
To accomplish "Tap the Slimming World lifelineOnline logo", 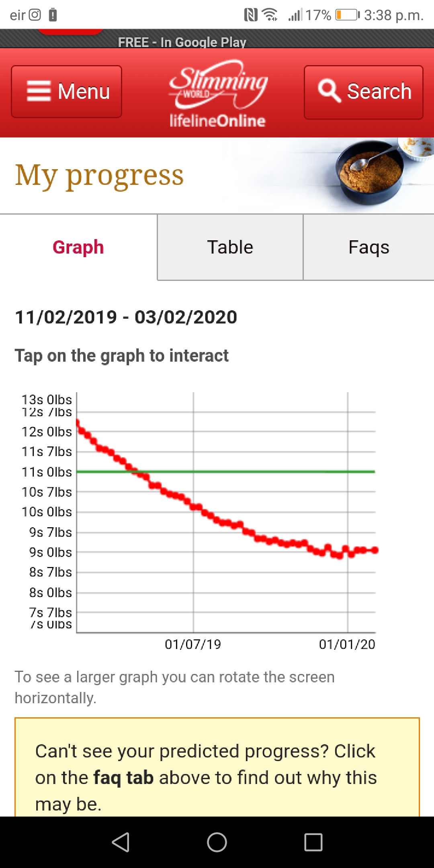I will pos(217,93).
